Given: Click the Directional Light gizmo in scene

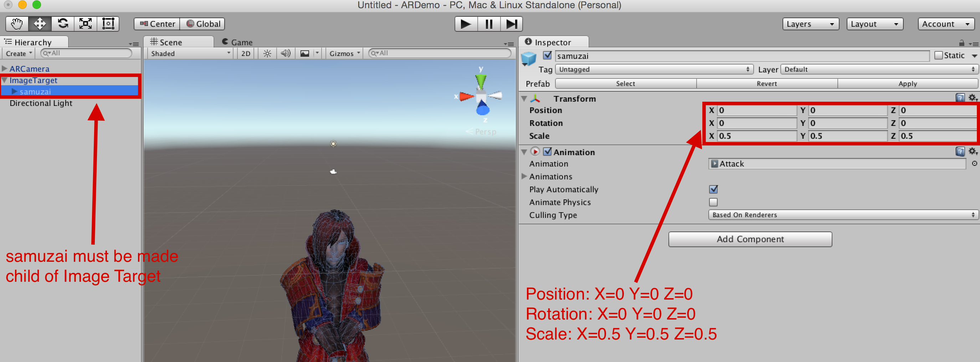Looking at the screenshot, I should pos(333,143).
